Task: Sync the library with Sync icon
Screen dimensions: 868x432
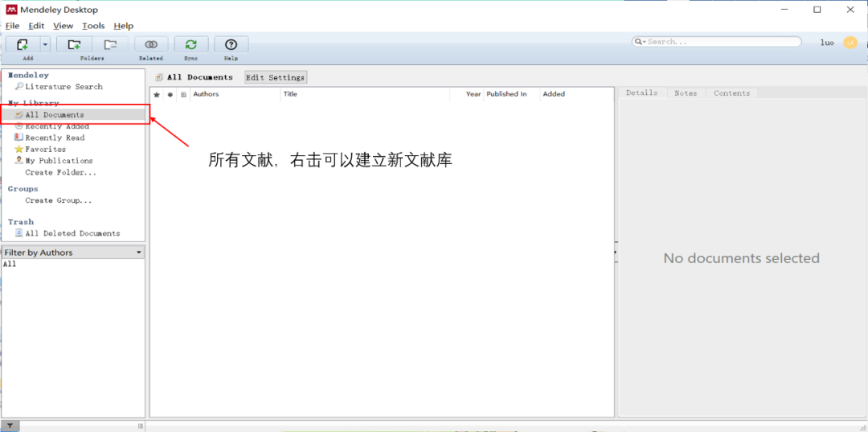Action: coord(191,44)
